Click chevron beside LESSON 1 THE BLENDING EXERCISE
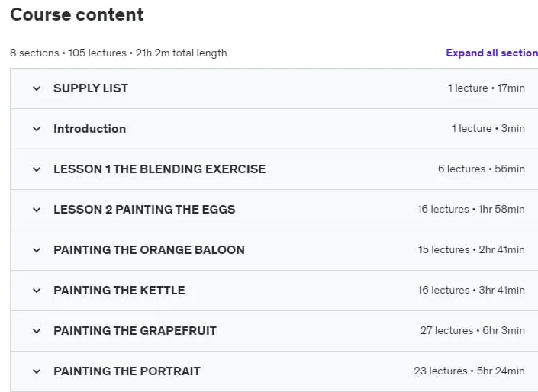The height and width of the screenshot is (392, 538). pyautogui.click(x=37, y=169)
